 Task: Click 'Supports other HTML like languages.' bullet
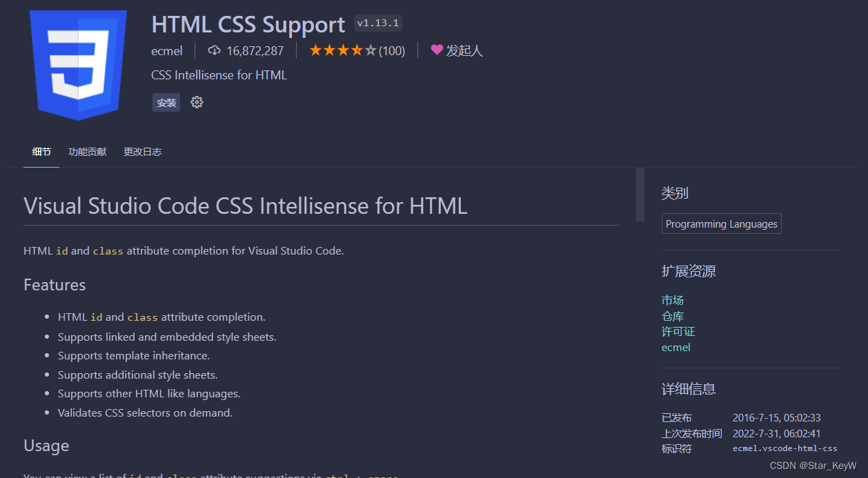[x=149, y=394]
